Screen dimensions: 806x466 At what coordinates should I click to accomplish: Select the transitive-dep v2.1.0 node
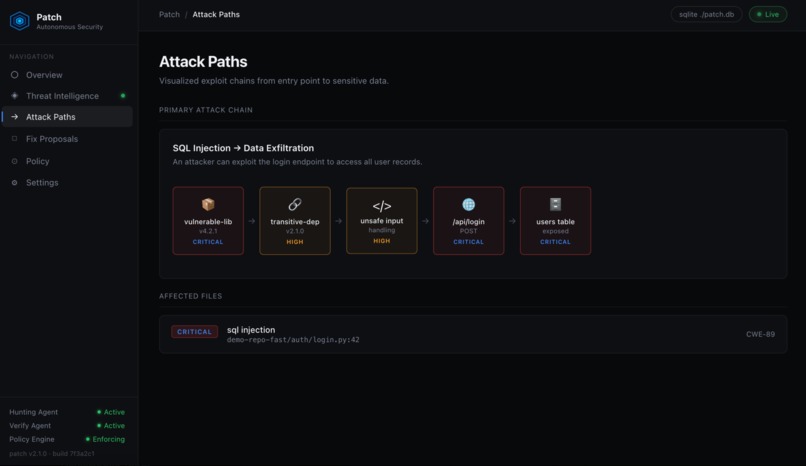click(x=295, y=221)
